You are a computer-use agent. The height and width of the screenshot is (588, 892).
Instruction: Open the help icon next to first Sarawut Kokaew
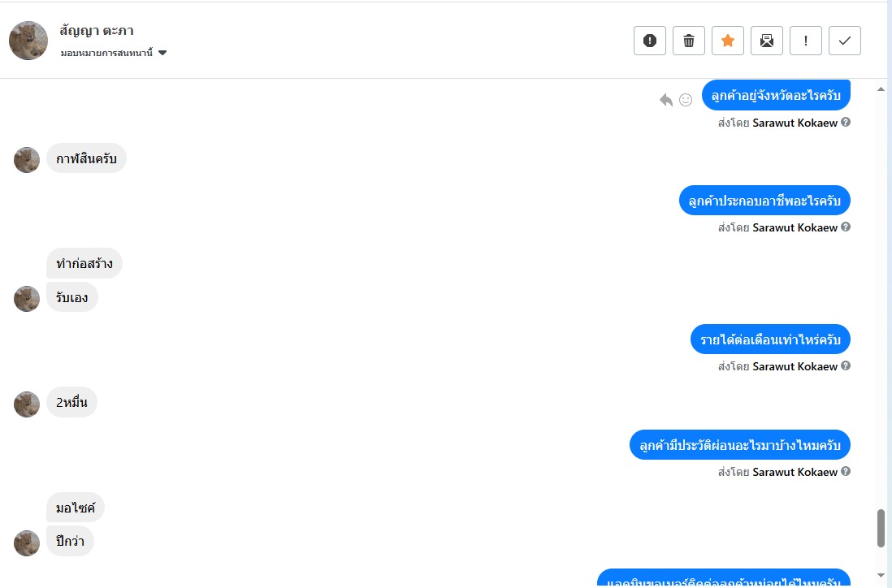[846, 122]
